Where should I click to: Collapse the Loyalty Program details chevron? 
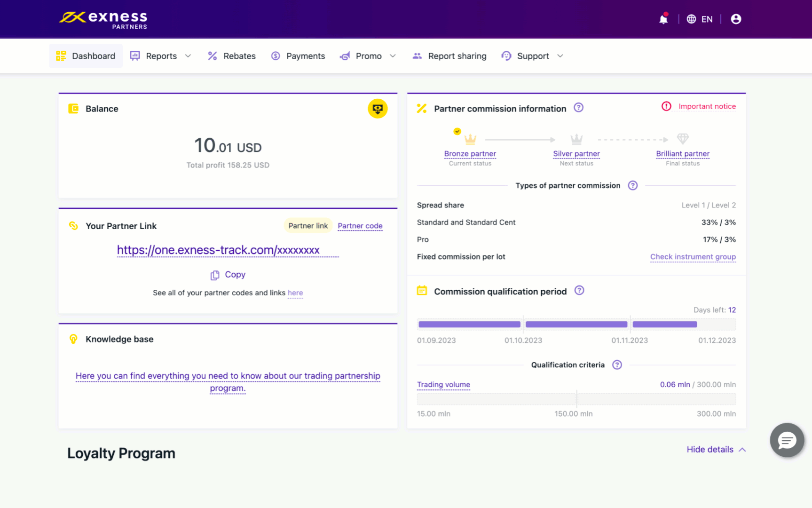point(742,450)
